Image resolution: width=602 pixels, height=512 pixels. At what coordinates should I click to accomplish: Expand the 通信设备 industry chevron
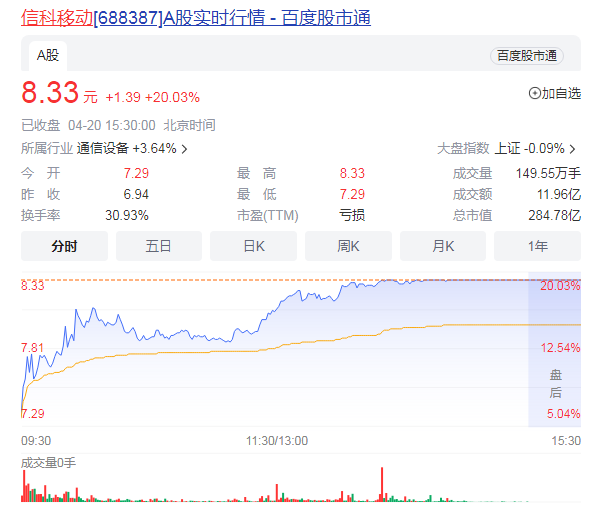pyautogui.click(x=185, y=149)
